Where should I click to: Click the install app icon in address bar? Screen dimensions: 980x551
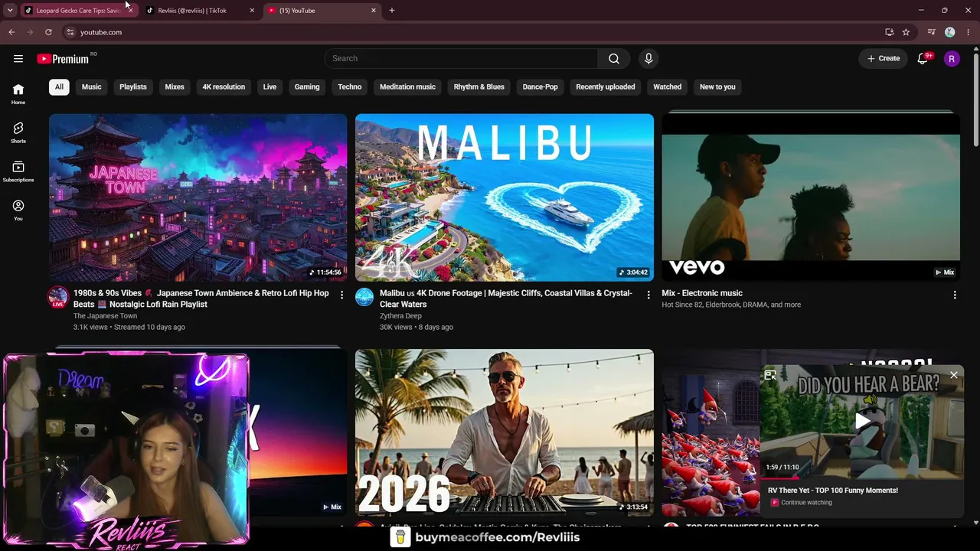click(x=889, y=32)
